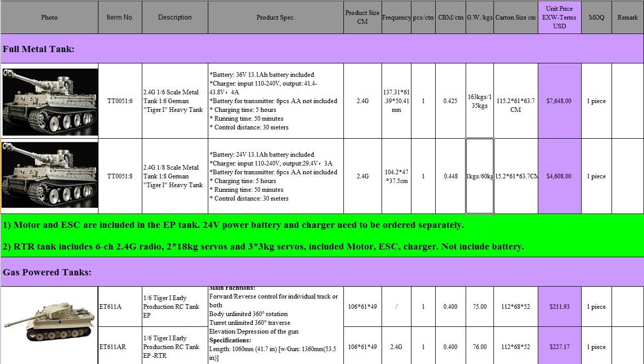Select the $211.93 unit price cell
Viewport: 644px width, 364px height.
point(559,307)
